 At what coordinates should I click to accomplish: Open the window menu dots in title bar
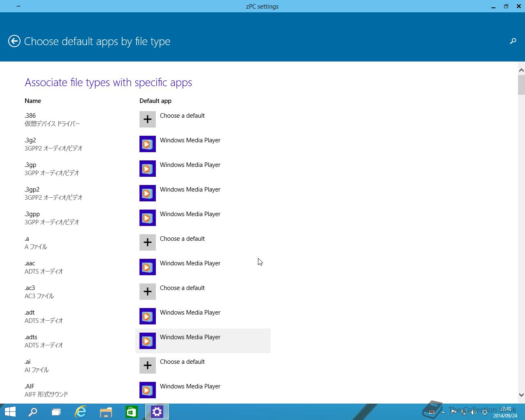click(x=18, y=6)
